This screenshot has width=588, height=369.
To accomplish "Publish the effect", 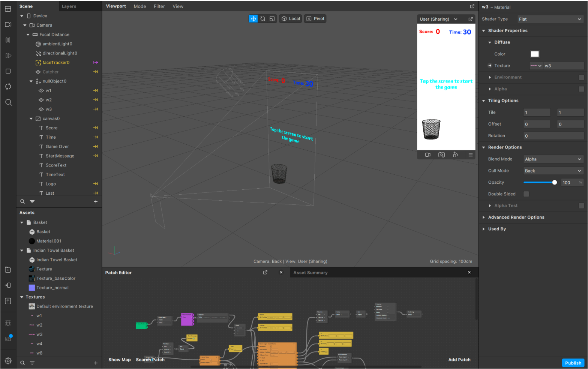I will pyautogui.click(x=573, y=363).
